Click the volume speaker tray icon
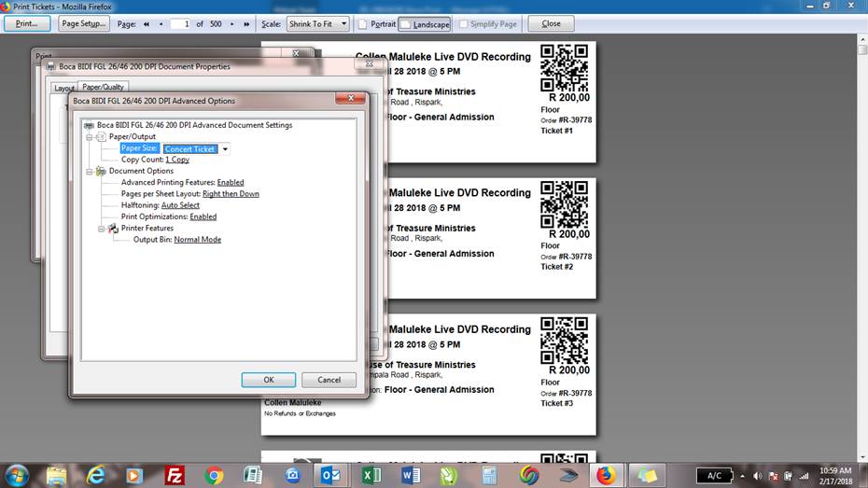The width and height of the screenshot is (868, 488). coord(757,476)
